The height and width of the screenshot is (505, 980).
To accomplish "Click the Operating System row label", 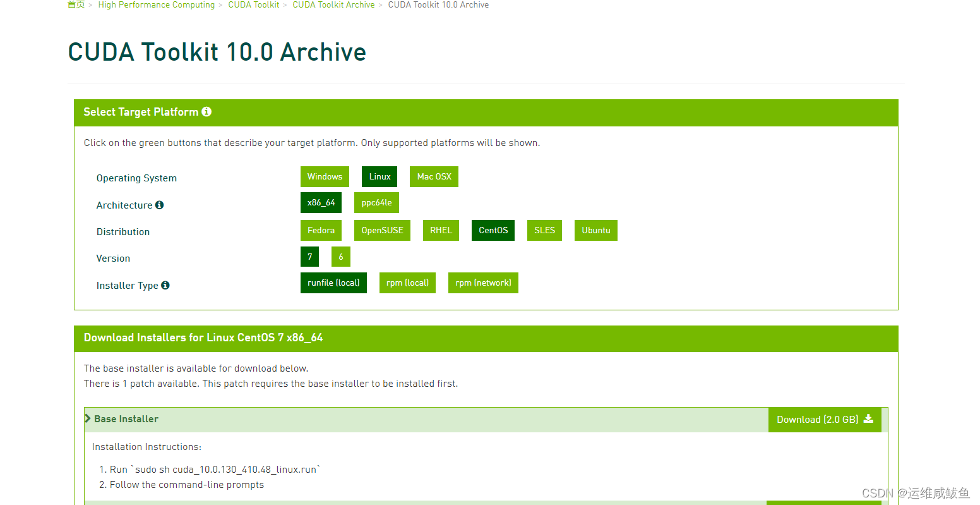I will (136, 178).
